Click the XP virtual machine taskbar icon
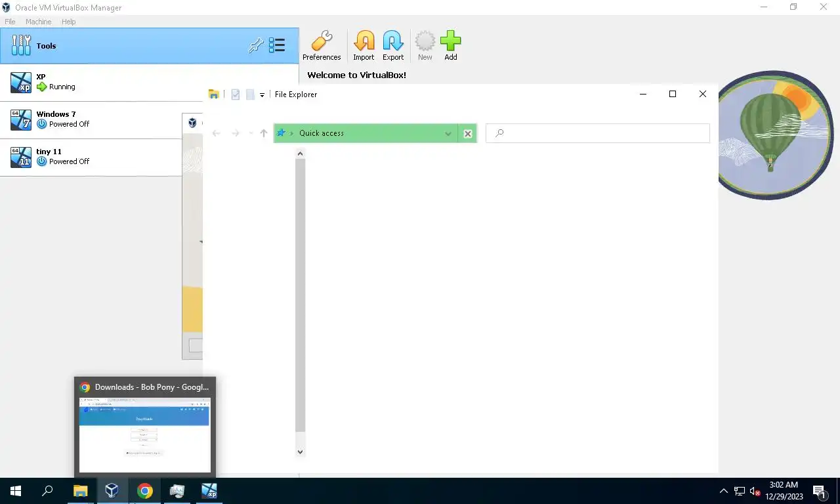The image size is (840, 504). click(x=209, y=491)
